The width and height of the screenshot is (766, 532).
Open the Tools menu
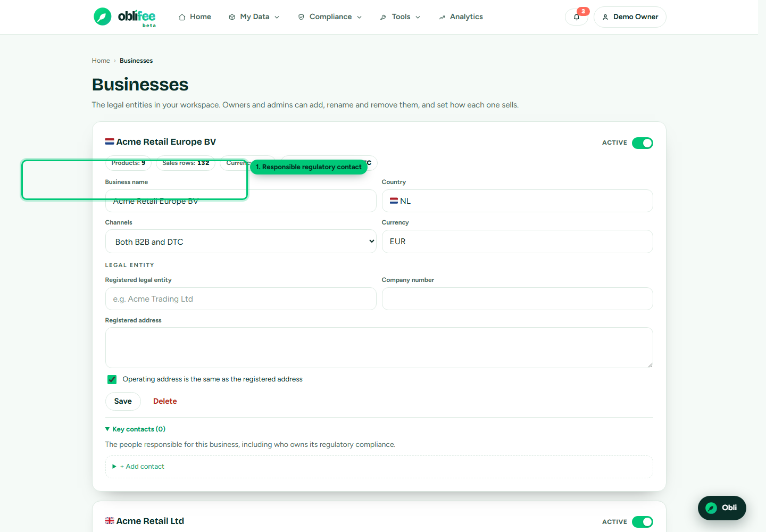(x=400, y=17)
